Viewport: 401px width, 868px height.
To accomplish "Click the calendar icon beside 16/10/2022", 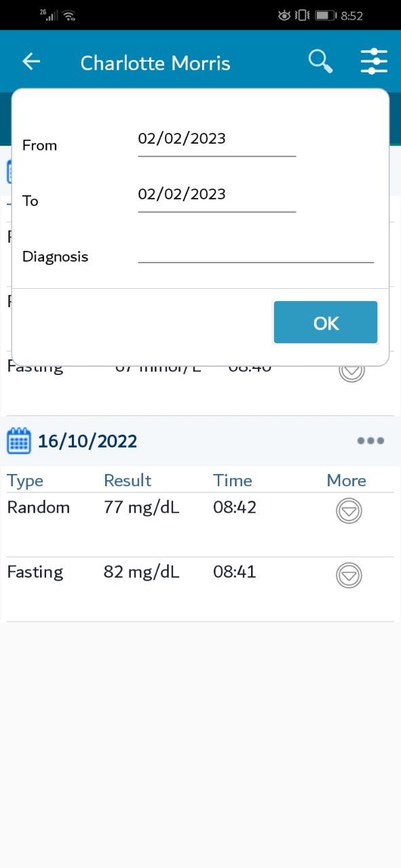I will (x=19, y=441).
